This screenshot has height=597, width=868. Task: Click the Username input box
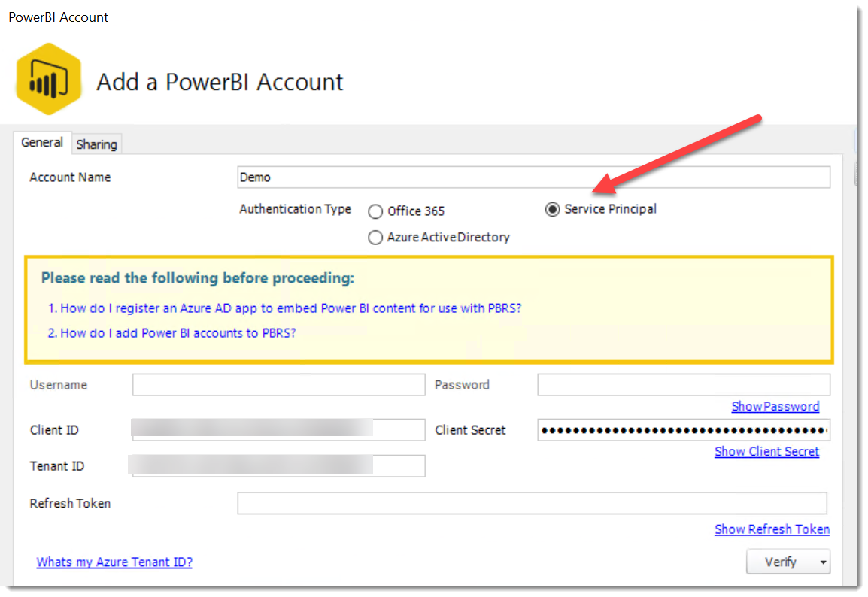click(x=278, y=384)
